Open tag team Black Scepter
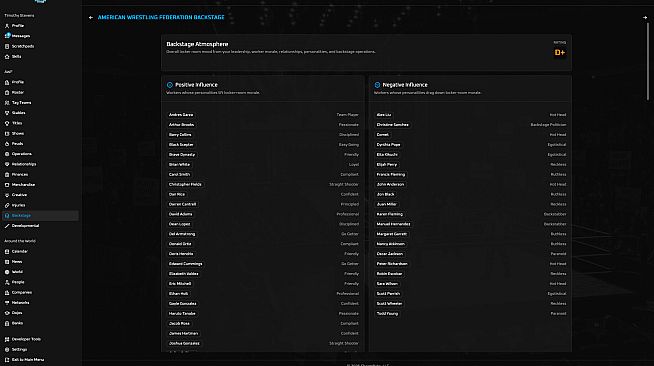The image size is (654, 366). click(x=181, y=145)
